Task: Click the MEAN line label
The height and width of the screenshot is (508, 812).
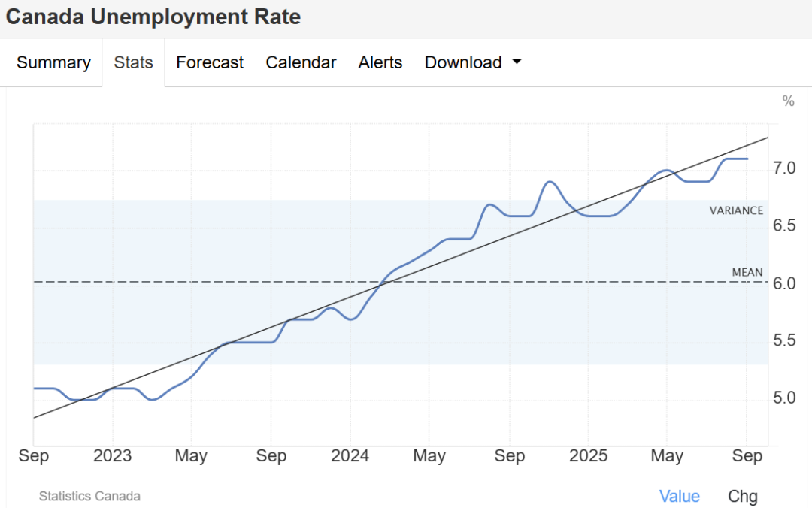Action: click(x=747, y=272)
